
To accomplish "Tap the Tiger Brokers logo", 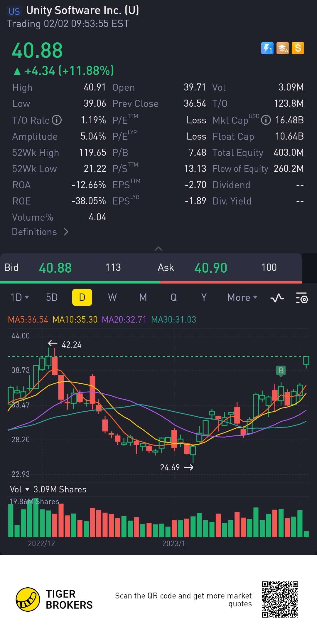I will tap(54, 599).
